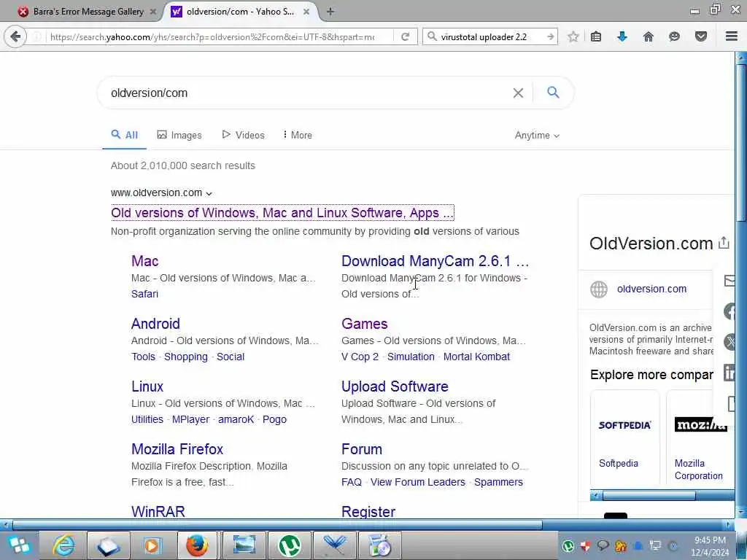
Task: Click the clock showing 9:45 PM
Action: click(710, 540)
